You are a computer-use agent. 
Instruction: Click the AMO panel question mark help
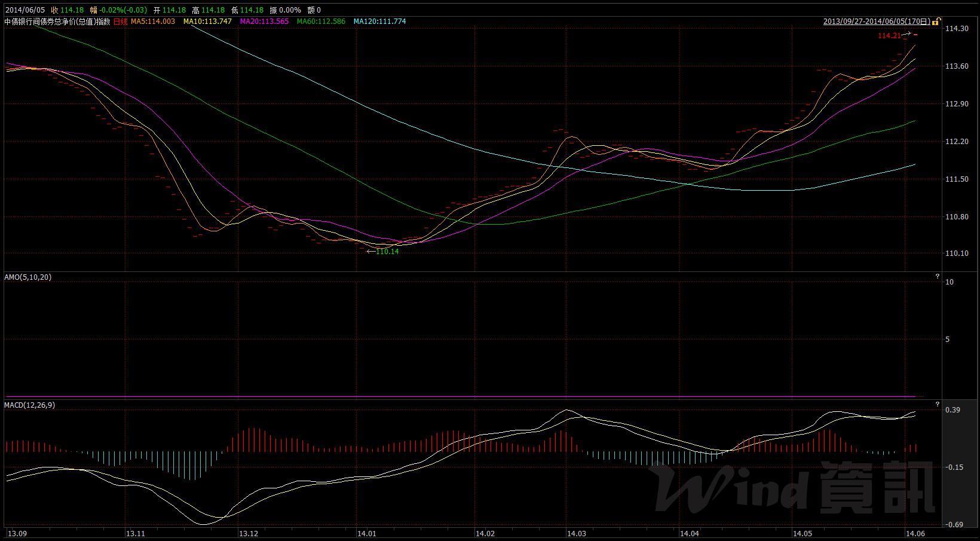pos(938,276)
